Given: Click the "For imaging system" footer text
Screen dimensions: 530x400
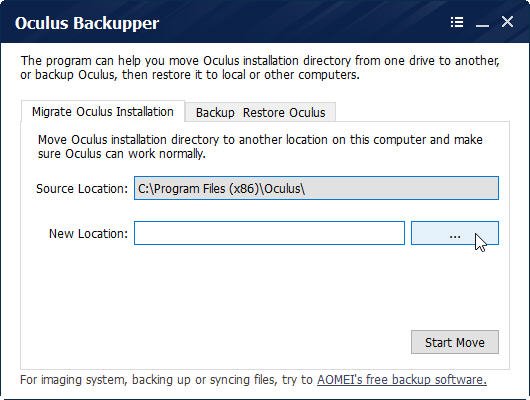Looking at the screenshot, I should pyautogui.click(x=166, y=380).
